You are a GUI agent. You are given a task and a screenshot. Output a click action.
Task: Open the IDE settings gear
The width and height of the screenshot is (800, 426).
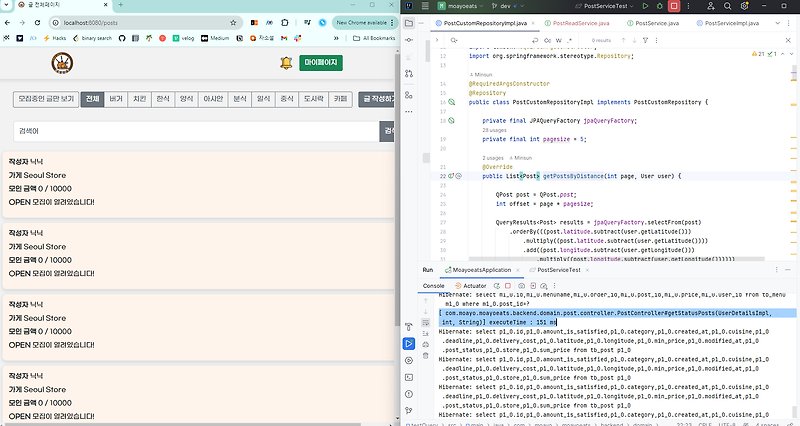[744, 6]
